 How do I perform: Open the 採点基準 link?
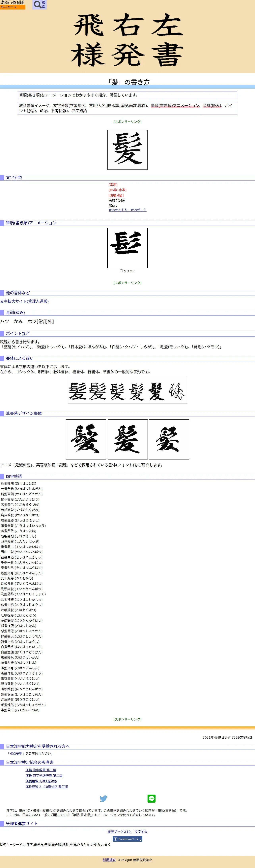coord(16,753)
